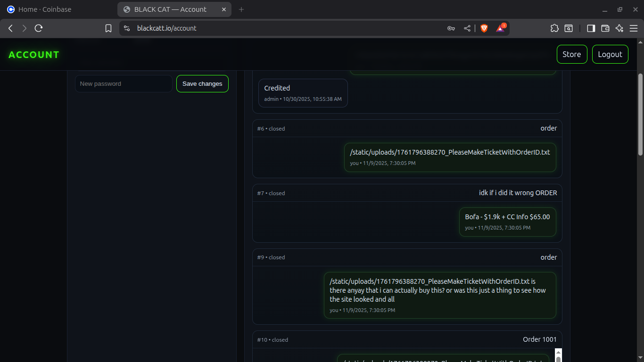Open the browser hamburger main menu
The image size is (644, 362).
(x=634, y=28)
